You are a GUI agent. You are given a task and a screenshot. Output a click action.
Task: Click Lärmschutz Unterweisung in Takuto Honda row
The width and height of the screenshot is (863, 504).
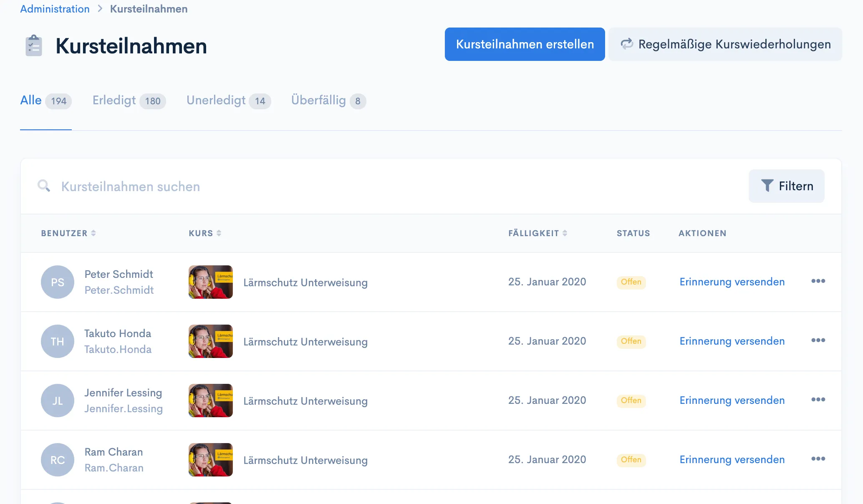(305, 342)
